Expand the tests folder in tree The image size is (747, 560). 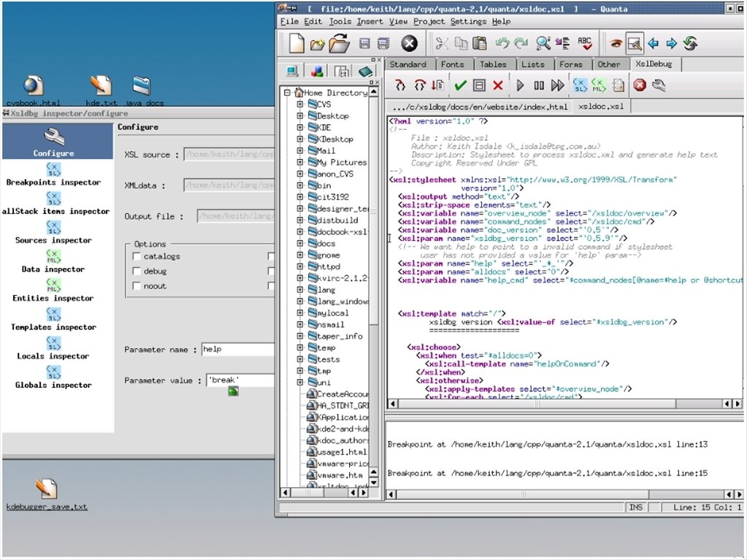(x=299, y=359)
